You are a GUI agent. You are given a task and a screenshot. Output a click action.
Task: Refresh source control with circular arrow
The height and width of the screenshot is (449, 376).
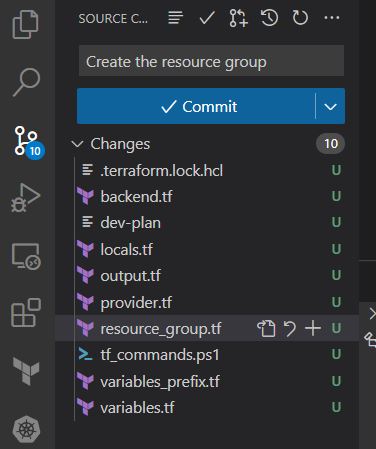pyautogui.click(x=300, y=18)
